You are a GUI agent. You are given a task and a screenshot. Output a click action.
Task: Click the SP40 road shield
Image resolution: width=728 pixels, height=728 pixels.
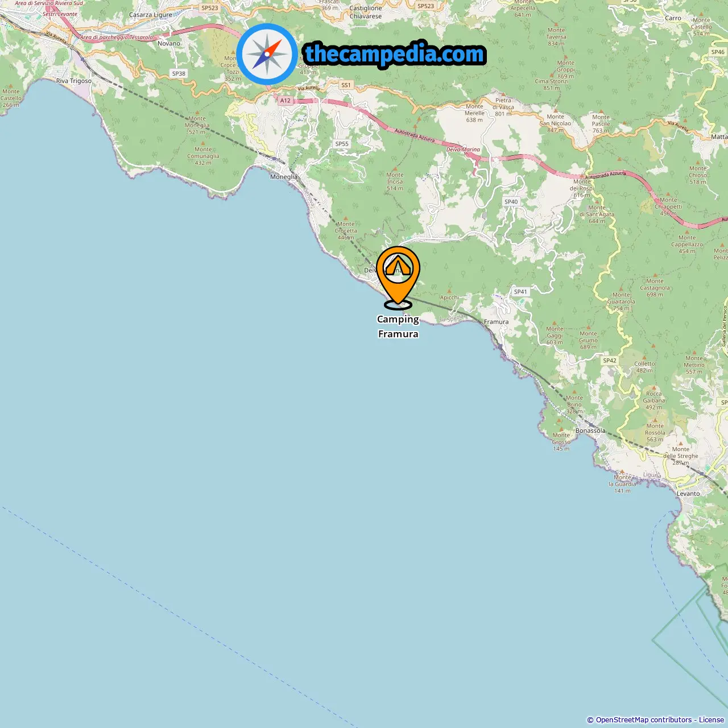511,202
